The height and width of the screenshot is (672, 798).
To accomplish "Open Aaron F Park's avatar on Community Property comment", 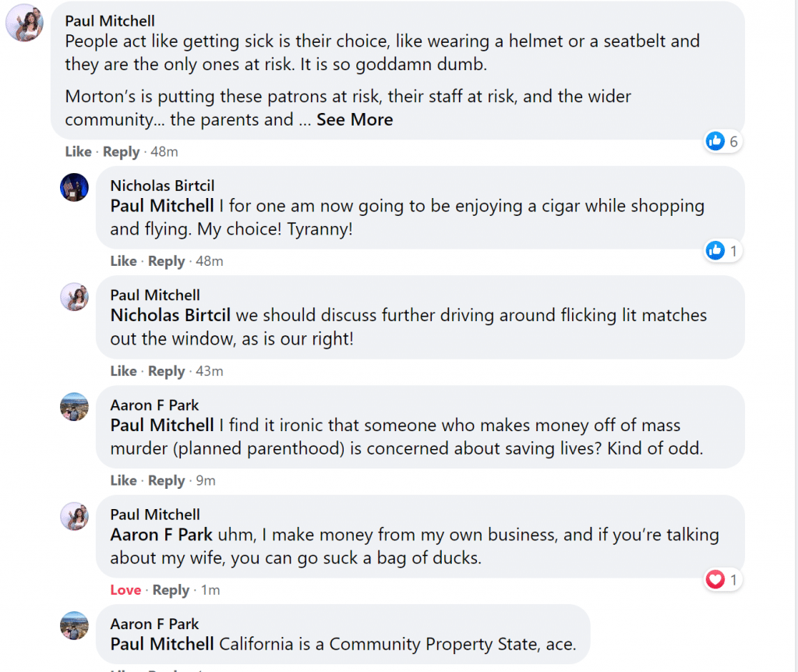I will click(74, 626).
